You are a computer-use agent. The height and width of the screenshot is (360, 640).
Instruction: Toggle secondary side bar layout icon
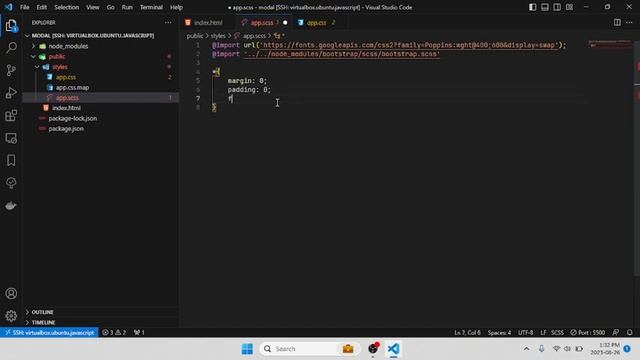(557, 7)
